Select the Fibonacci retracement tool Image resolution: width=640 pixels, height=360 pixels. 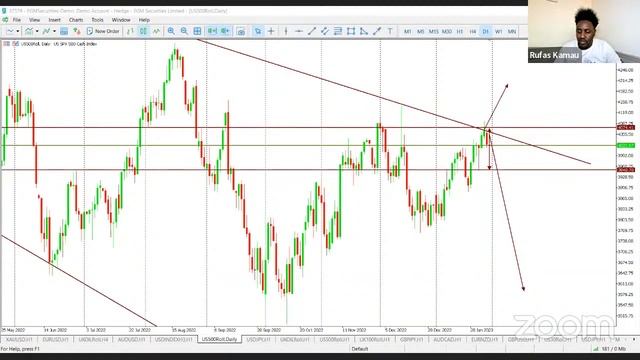[x=338, y=31]
